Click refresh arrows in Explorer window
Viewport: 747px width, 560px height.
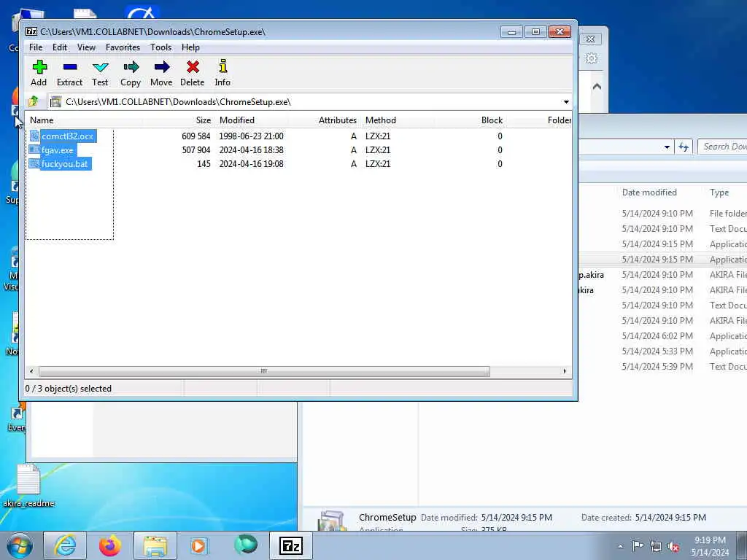684,147
